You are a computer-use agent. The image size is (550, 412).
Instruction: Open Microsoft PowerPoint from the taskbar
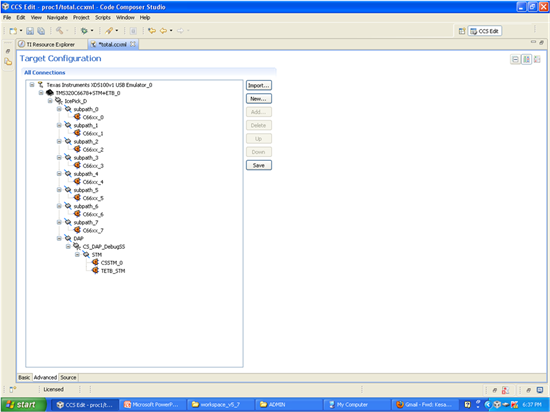pyautogui.click(x=152, y=405)
